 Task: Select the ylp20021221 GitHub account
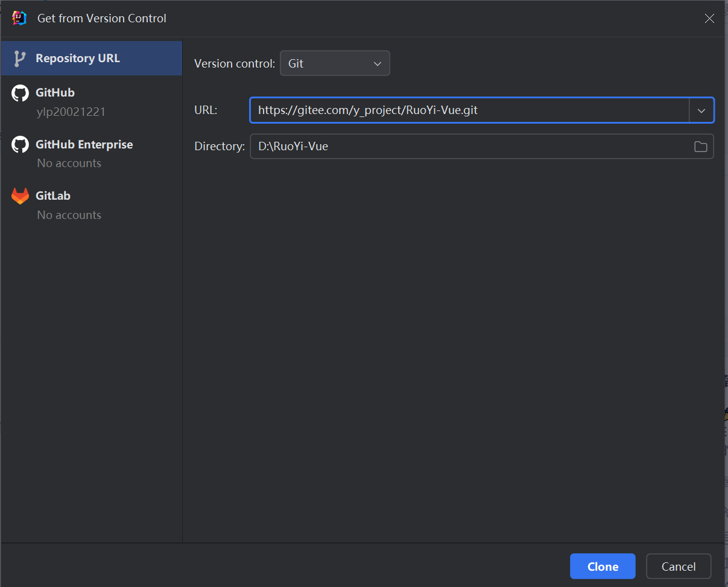click(x=71, y=112)
